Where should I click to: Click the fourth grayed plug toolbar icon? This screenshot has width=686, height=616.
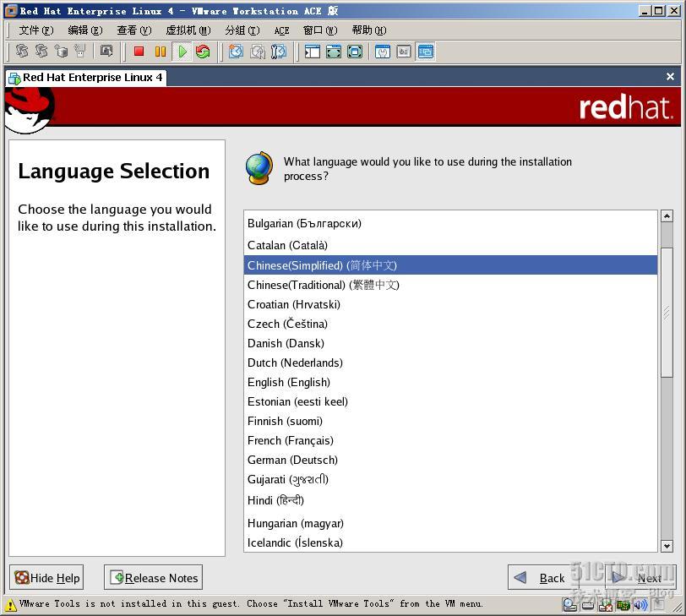tap(79, 52)
